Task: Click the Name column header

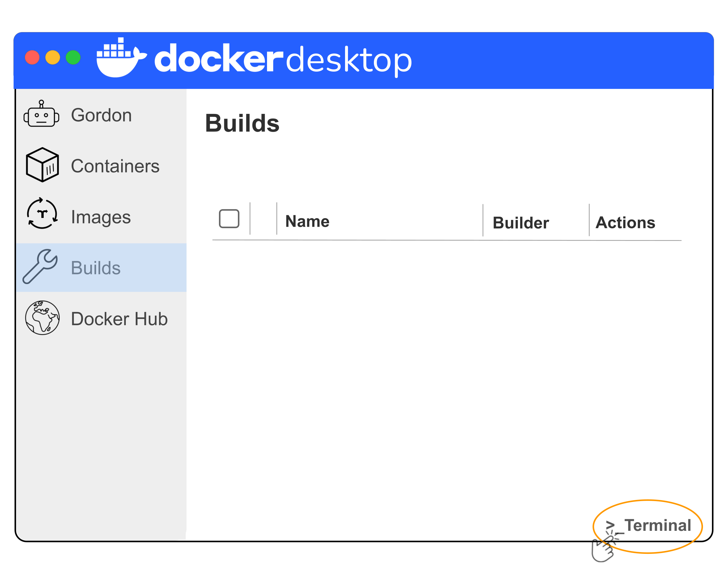Action: [308, 221]
